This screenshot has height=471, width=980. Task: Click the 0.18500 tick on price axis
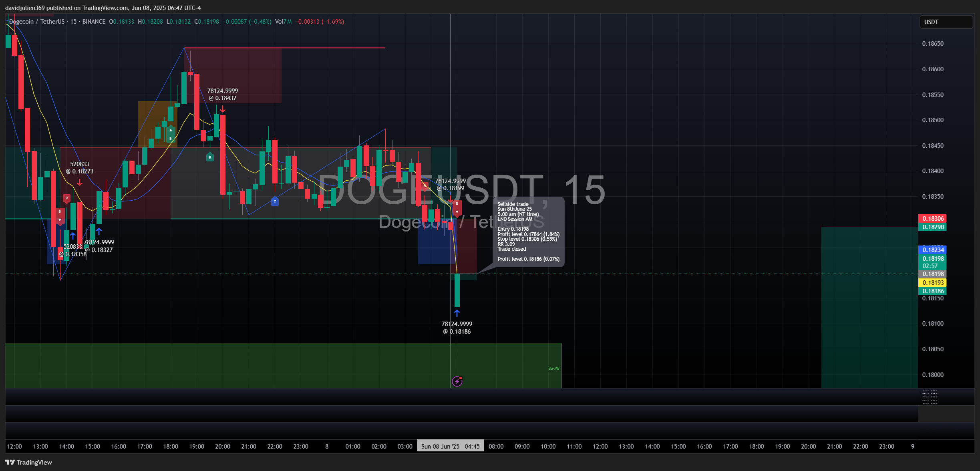[933, 120]
